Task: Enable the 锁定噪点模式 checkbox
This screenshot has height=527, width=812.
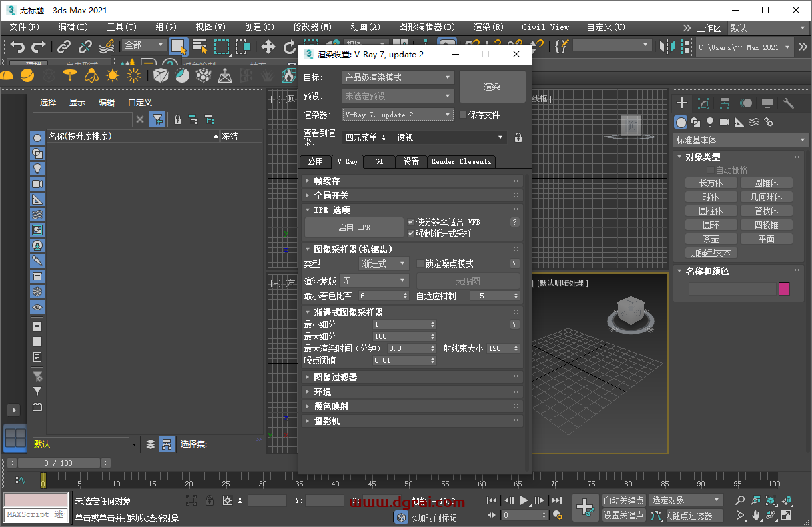Action: point(420,263)
